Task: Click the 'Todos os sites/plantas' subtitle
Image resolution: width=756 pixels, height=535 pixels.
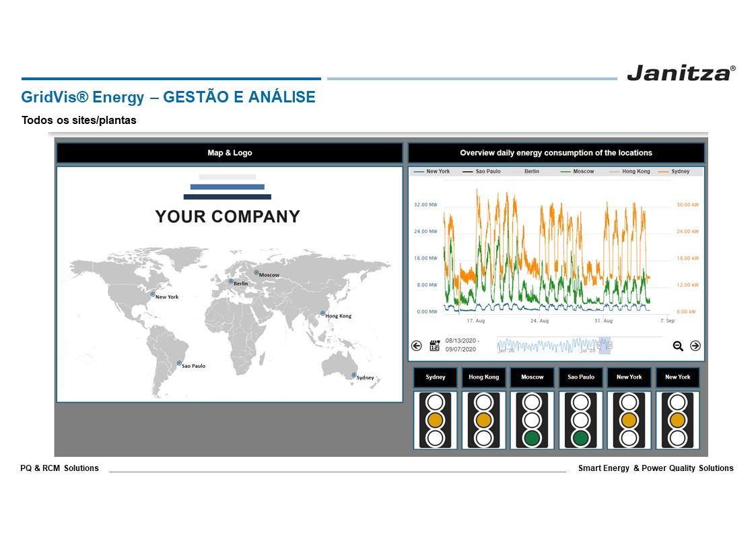Action: 79,120
